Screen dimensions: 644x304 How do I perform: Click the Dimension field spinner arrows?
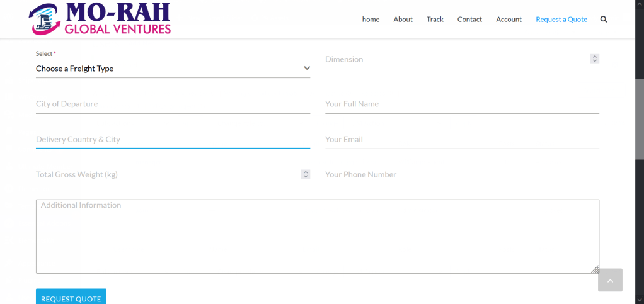click(594, 59)
